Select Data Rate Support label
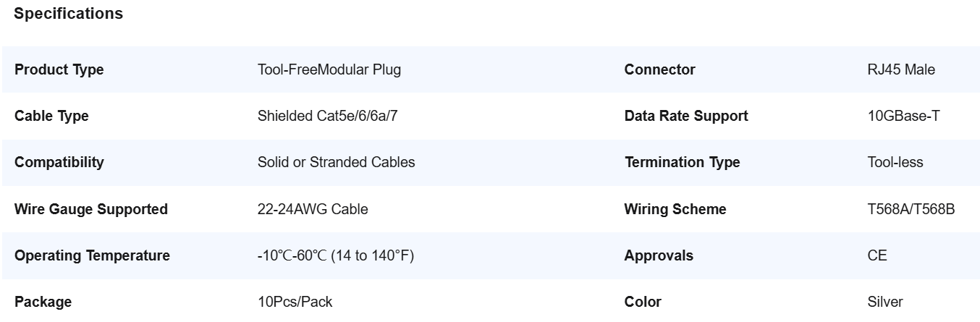 686,116
